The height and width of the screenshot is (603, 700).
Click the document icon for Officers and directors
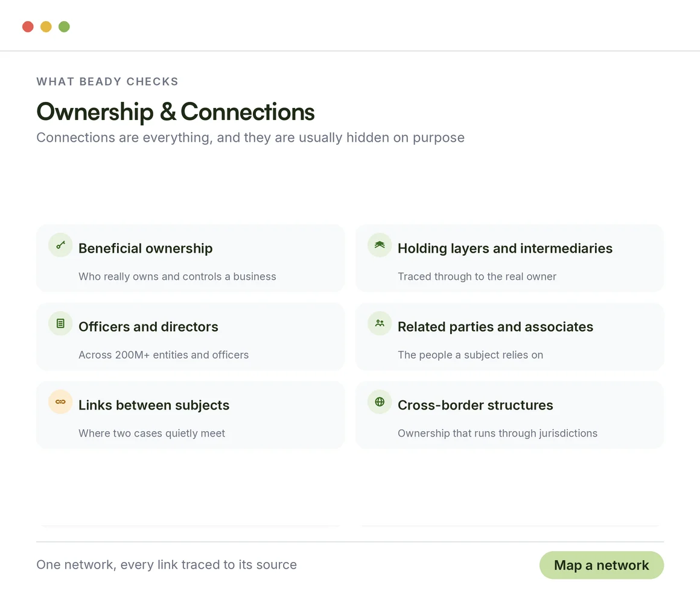(x=60, y=323)
